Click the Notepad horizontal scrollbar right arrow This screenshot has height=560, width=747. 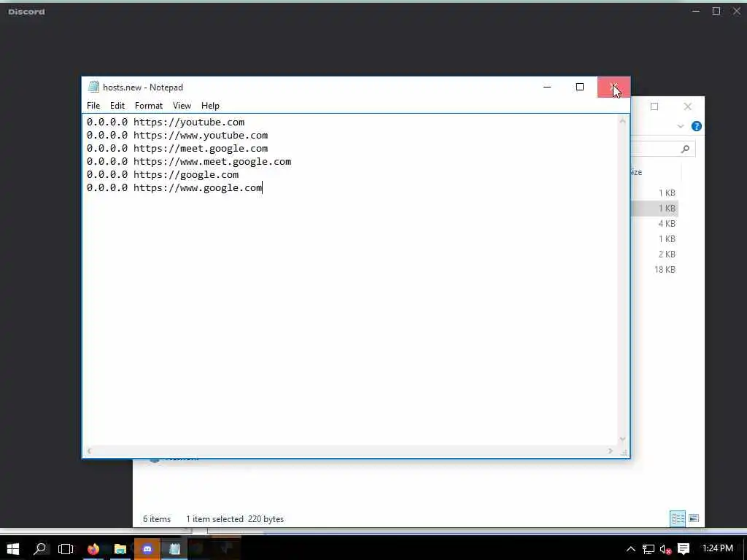click(x=610, y=451)
